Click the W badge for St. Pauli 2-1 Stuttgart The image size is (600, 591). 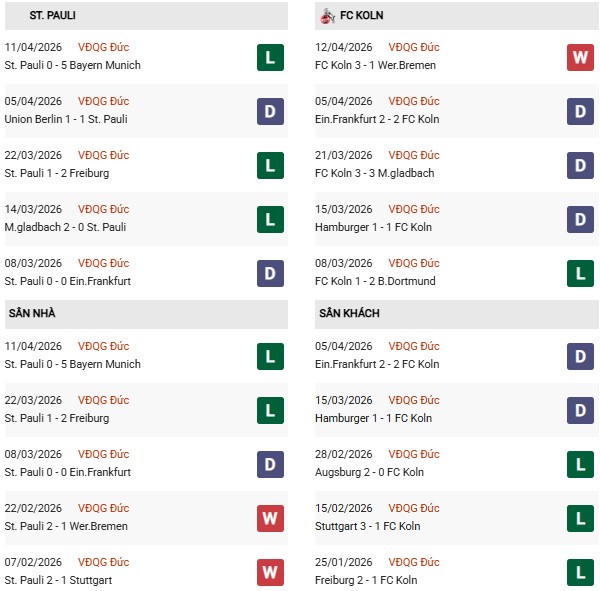[x=270, y=572]
